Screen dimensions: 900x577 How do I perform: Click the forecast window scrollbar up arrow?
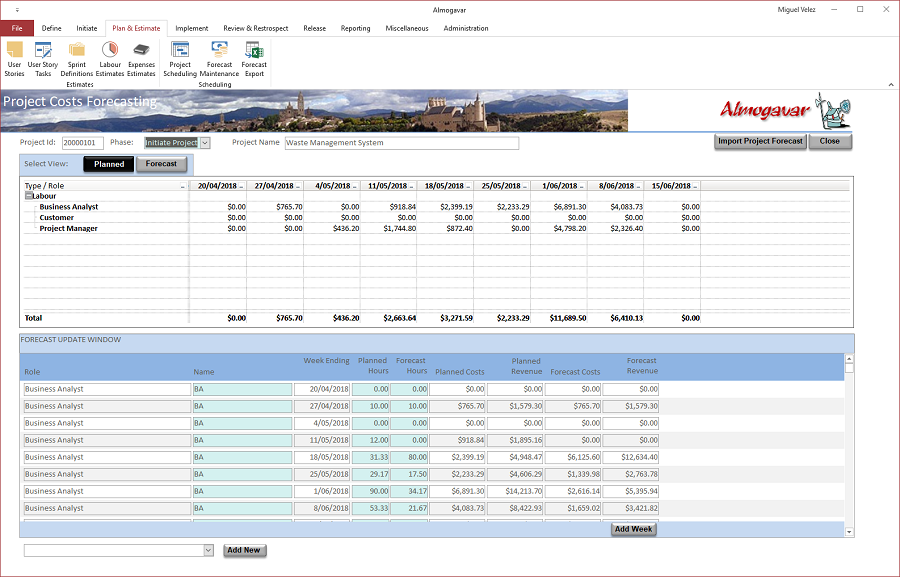(x=849, y=359)
